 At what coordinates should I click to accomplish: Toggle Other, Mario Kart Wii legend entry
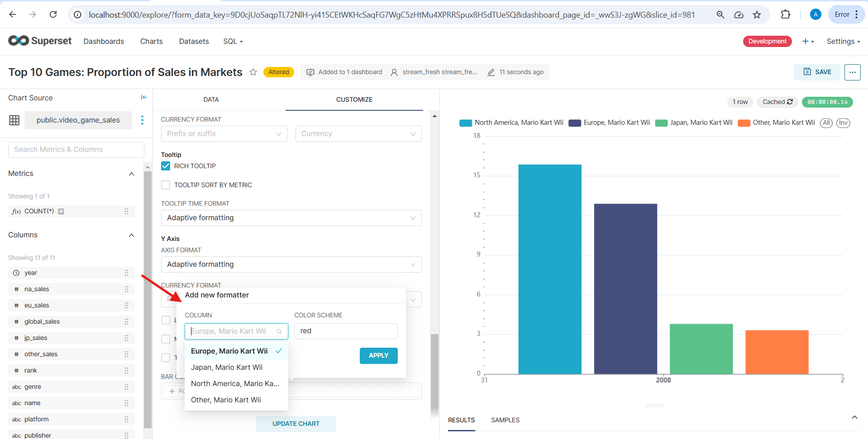pyautogui.click(x=776, y=123)
